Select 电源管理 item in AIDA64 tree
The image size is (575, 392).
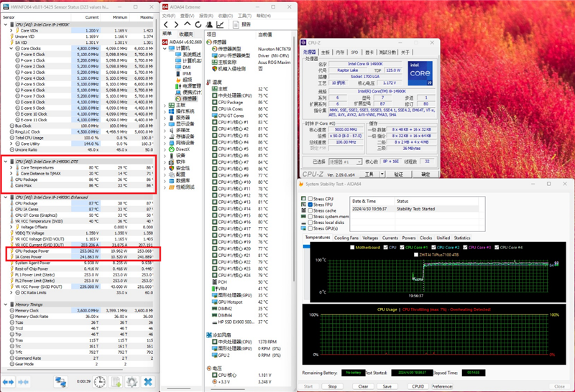188,86
